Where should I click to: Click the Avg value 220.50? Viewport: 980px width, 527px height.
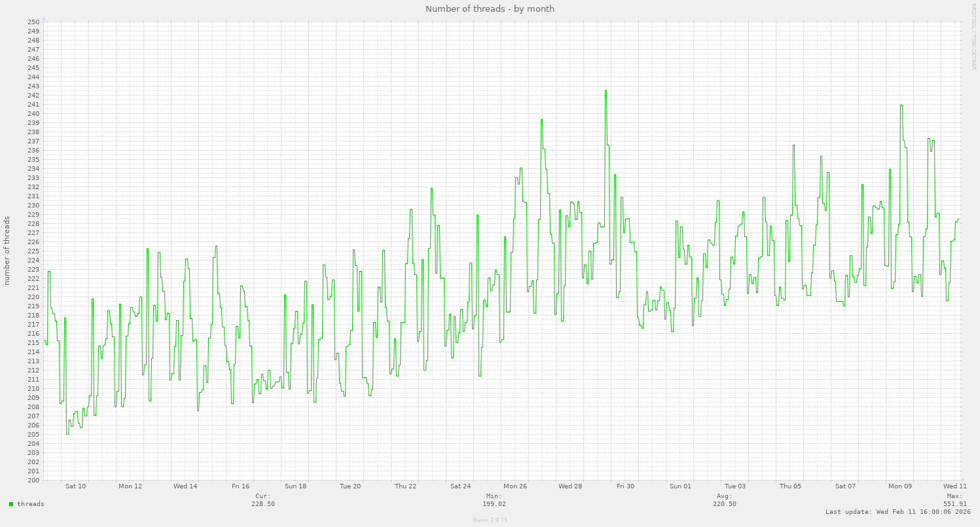[x=724, y=504]
